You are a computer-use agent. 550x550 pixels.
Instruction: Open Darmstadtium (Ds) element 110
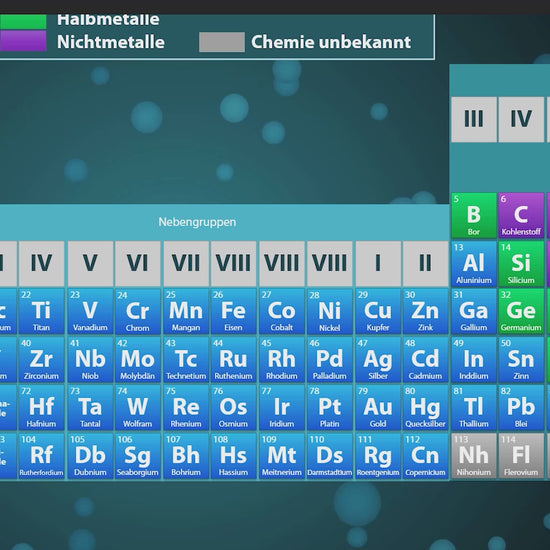(329, 456)
